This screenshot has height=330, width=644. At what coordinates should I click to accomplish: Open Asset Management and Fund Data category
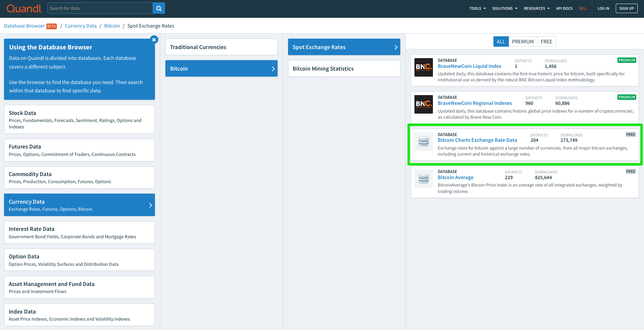[x=79, y=287]
